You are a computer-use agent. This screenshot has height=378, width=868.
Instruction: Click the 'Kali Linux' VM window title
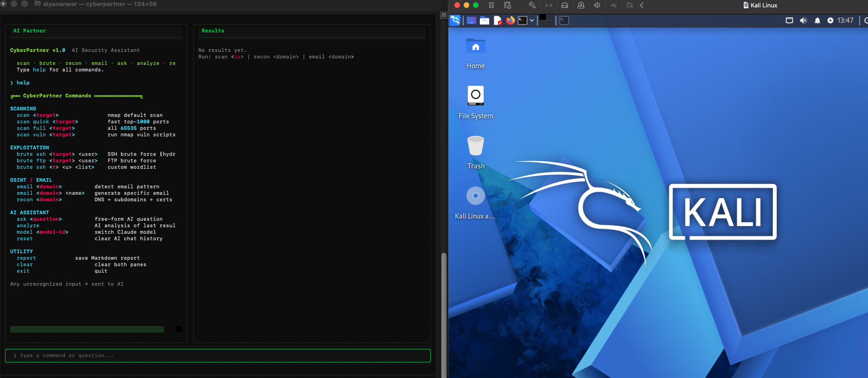click(x=764, y=6)
